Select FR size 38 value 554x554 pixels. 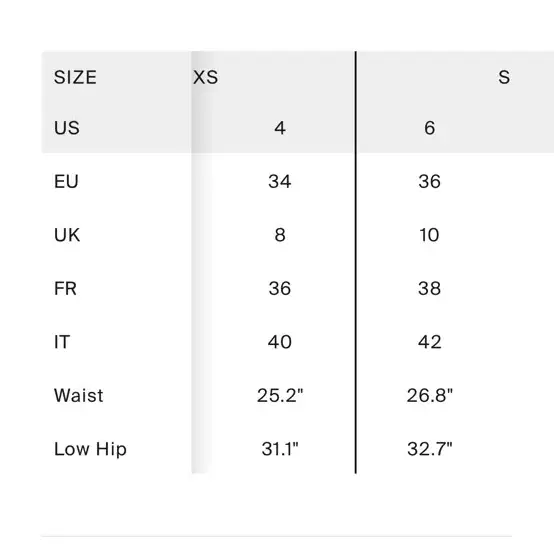tap(429, 288)
